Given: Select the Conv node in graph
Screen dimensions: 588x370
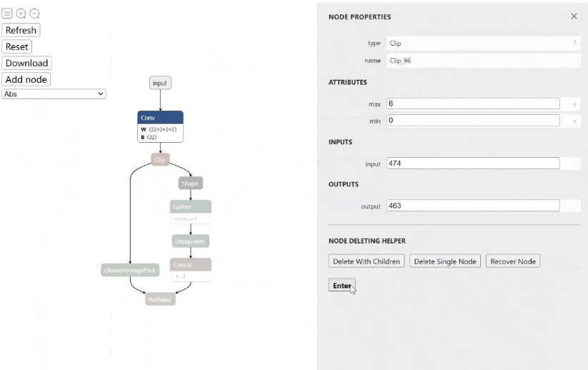Looking at the screenshot, I should pos(161,126).
